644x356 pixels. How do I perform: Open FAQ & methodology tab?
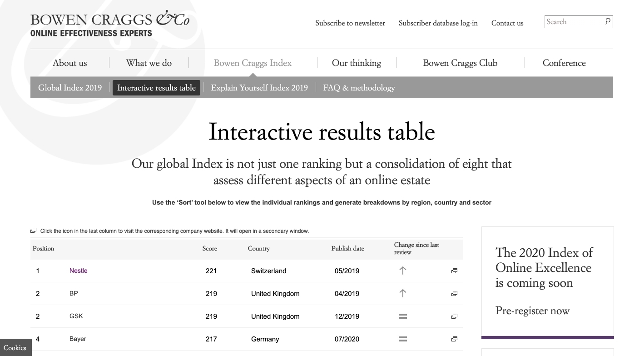[x=359, y=88]
